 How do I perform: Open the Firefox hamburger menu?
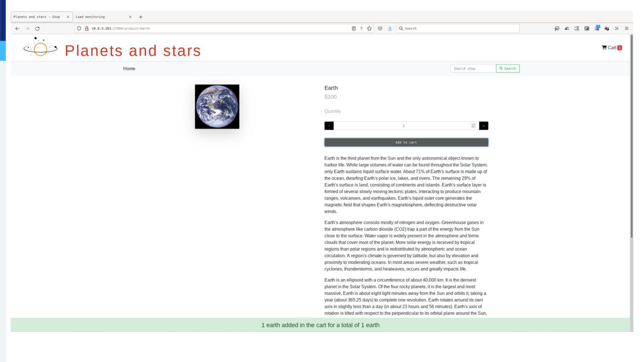click(x=626, y=29)
